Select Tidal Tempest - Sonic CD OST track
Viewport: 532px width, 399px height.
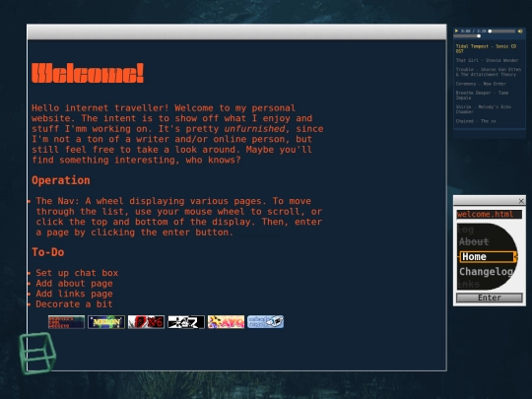click(486, 49)
